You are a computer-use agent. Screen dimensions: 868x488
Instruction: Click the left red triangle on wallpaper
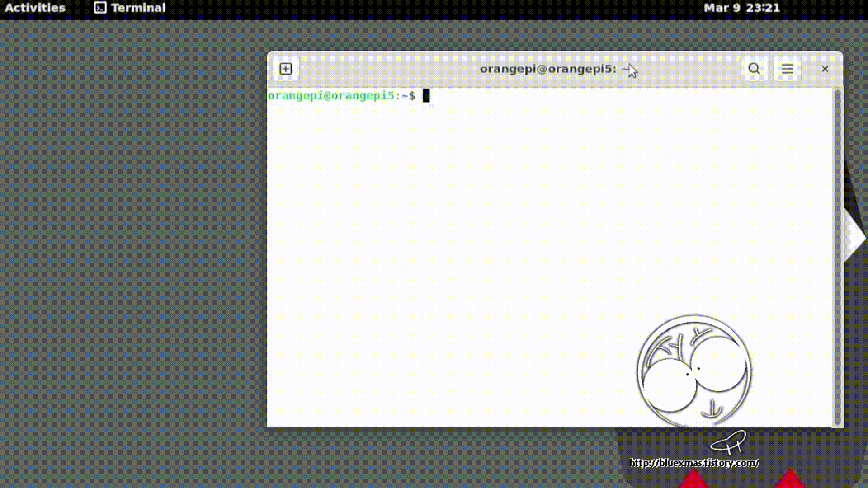click(693, 480)
